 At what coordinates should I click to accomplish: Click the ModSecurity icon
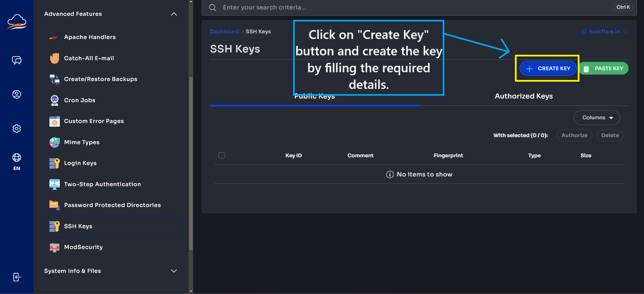click(x=54, y=247)
